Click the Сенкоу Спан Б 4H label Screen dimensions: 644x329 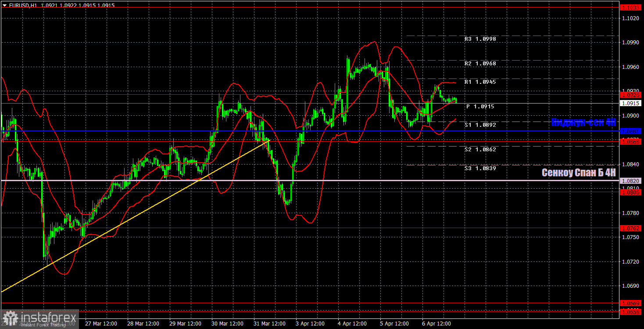click(x=579, y=173)
